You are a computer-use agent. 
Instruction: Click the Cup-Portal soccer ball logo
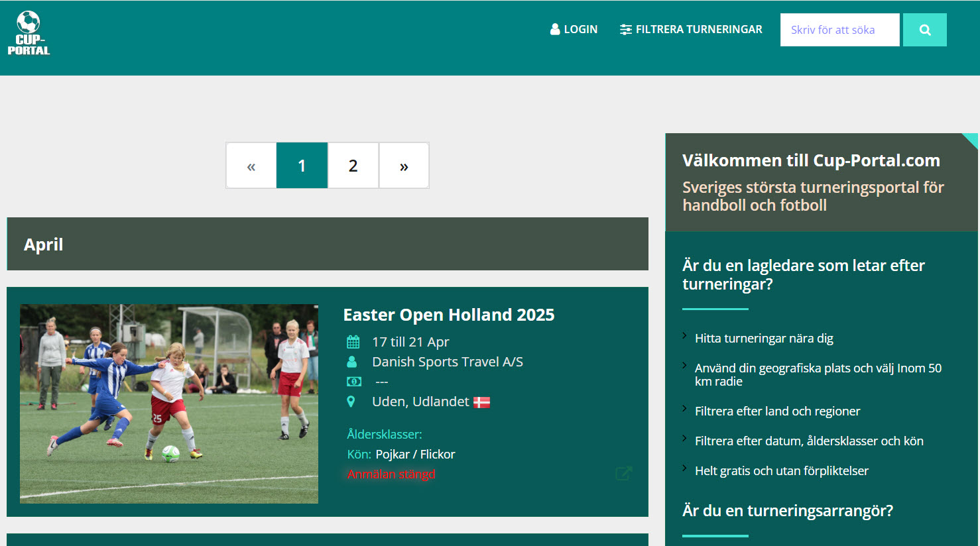[29, 32]
